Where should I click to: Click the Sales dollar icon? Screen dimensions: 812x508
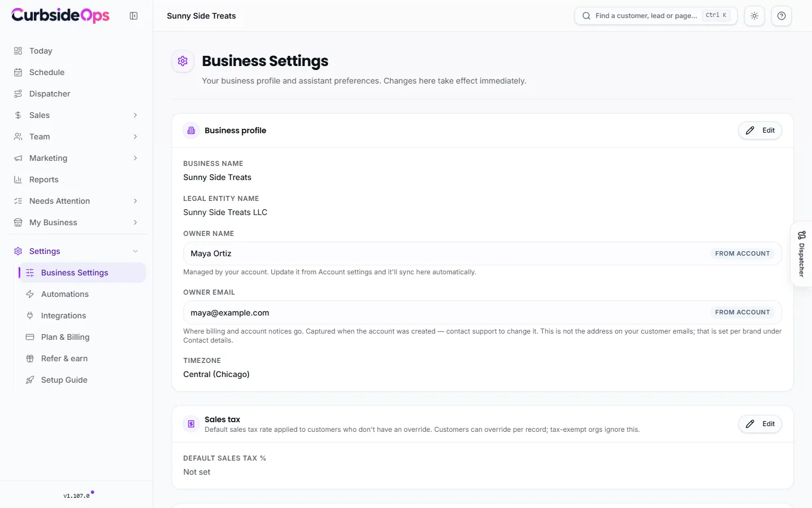coord(18,115)
